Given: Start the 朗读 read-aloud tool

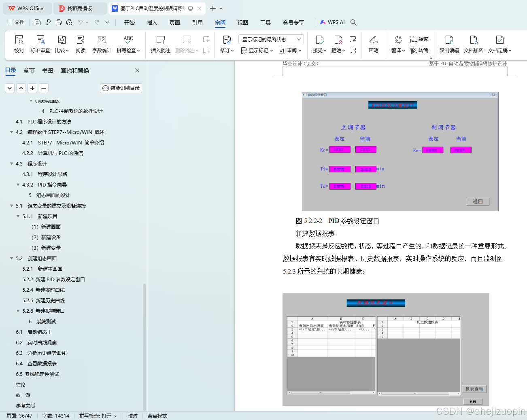Looking at the screenshot, I should [x=81, y=44].
